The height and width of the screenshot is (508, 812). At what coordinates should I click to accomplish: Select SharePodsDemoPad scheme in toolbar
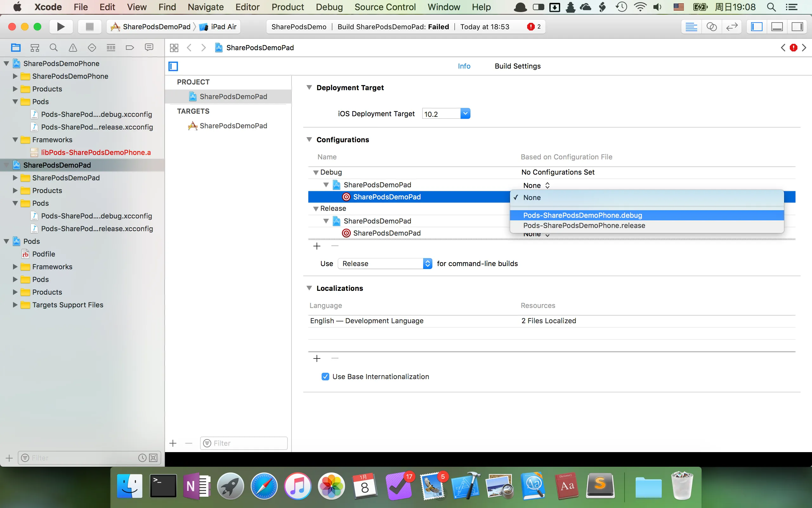click(151, 27)
